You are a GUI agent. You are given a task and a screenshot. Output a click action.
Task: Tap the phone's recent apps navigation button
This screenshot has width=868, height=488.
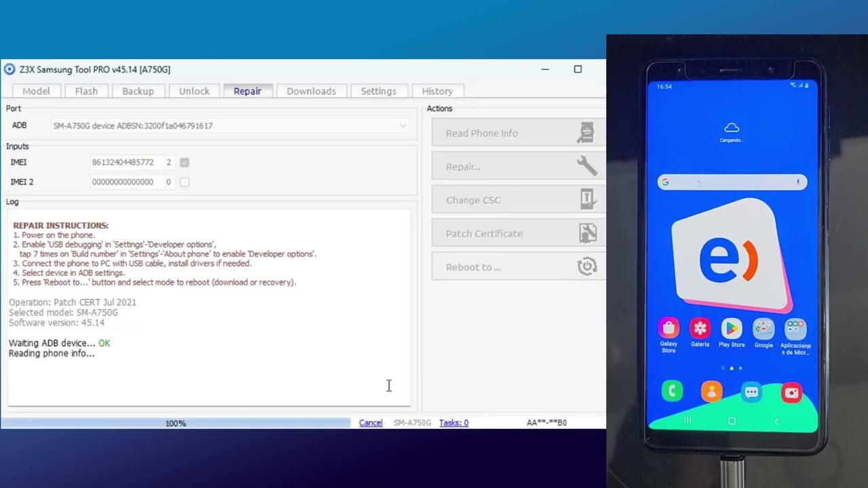pyautogui.click(x=688, y=420)
